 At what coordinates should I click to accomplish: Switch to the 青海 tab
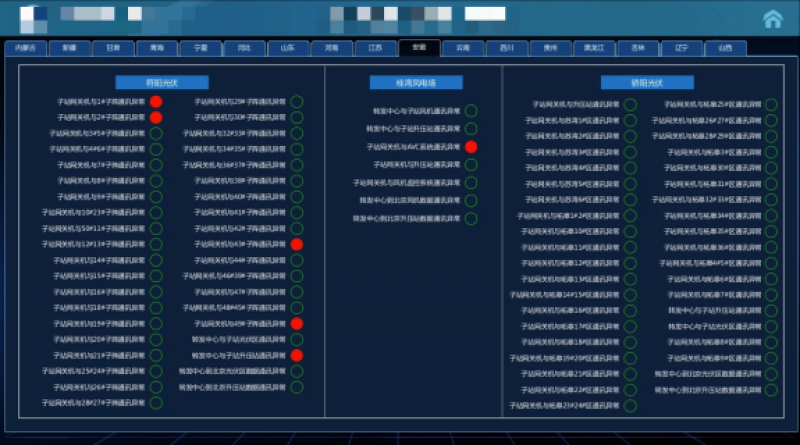[x=157, y=48]
